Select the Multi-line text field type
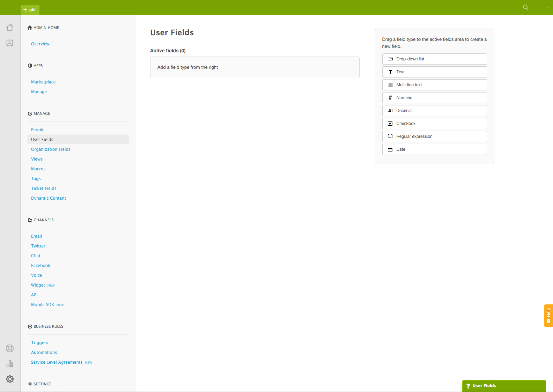The image size is (553, 392). point(434,85)
